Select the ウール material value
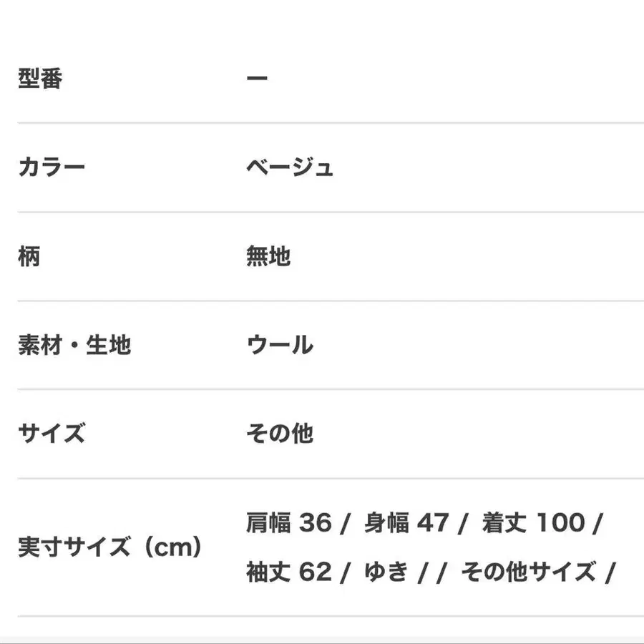The image size is (644, 644). [x=280, y=345]
